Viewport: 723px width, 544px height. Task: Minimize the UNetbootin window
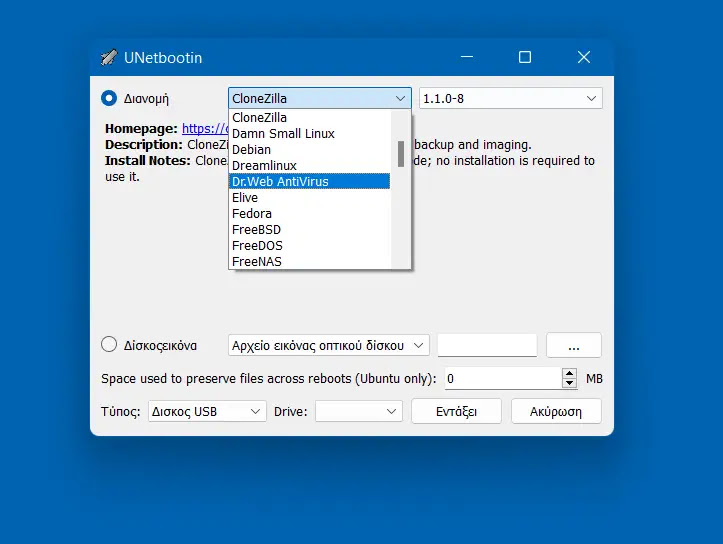click(467, 57)
